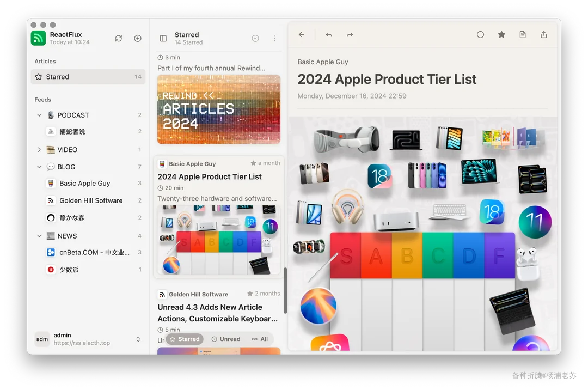Image resolution: width=588 pixels, height=390 pixels.
Task: Toggle the sidebar panel icon
Action: pos(163,38)
